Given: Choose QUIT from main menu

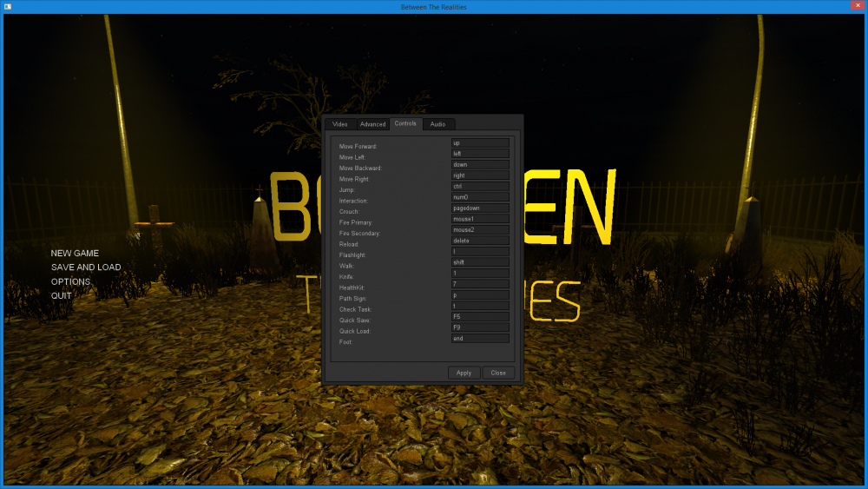Looking at the screenshot, I should (61, 295).
